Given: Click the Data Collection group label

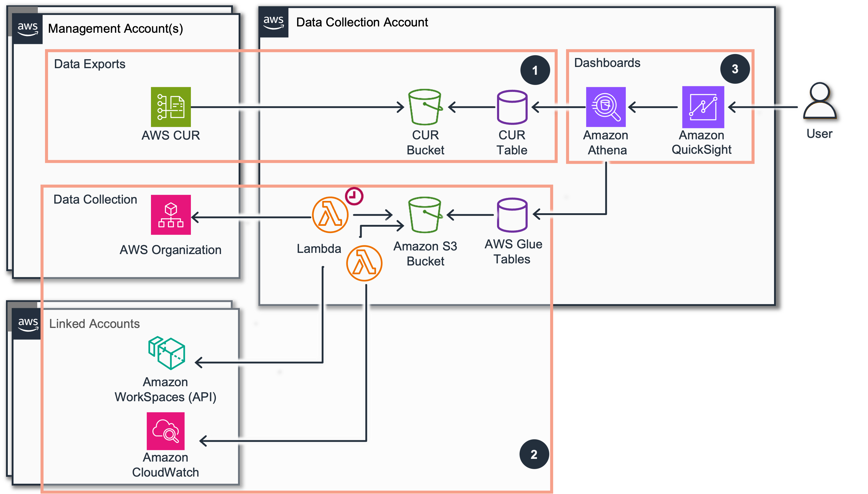Looking at the screenshot, I should 95,199.
